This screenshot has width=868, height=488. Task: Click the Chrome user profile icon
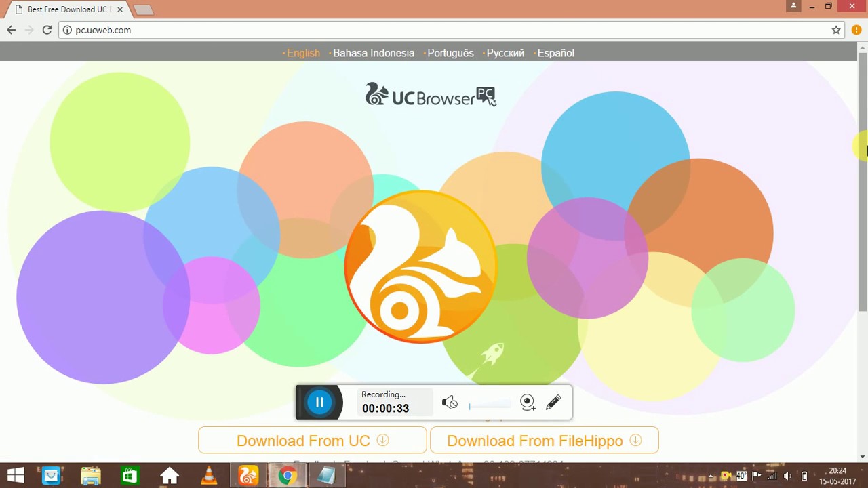[x=793, y=6]
